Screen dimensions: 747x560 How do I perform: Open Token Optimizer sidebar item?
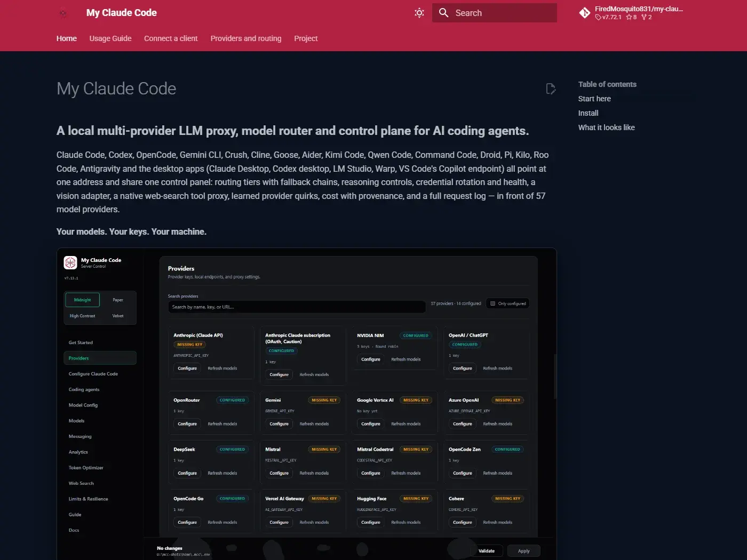[x=100, y=468]
